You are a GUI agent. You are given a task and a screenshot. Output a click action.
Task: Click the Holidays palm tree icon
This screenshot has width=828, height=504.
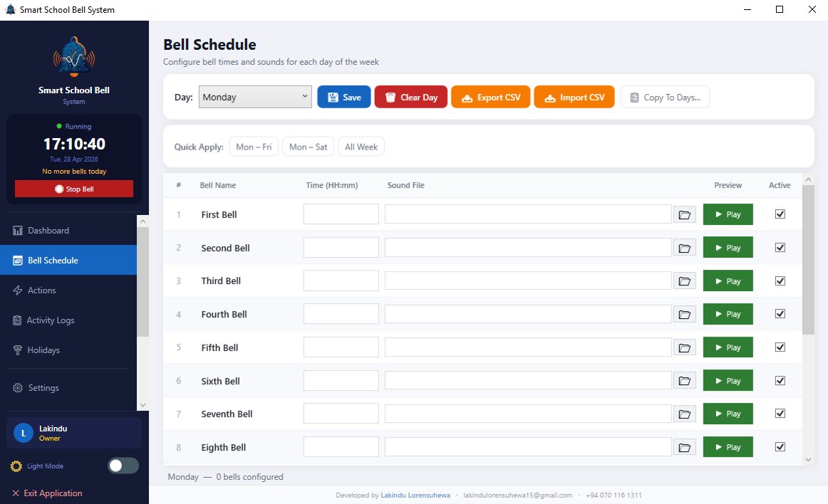(17, 350)
